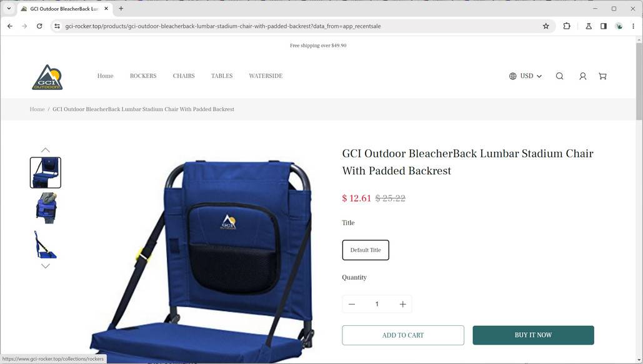The height and width of the screenshot is (364, 643).
Task: Show previous thumbnails with up chevron
Action: [46, 150]
